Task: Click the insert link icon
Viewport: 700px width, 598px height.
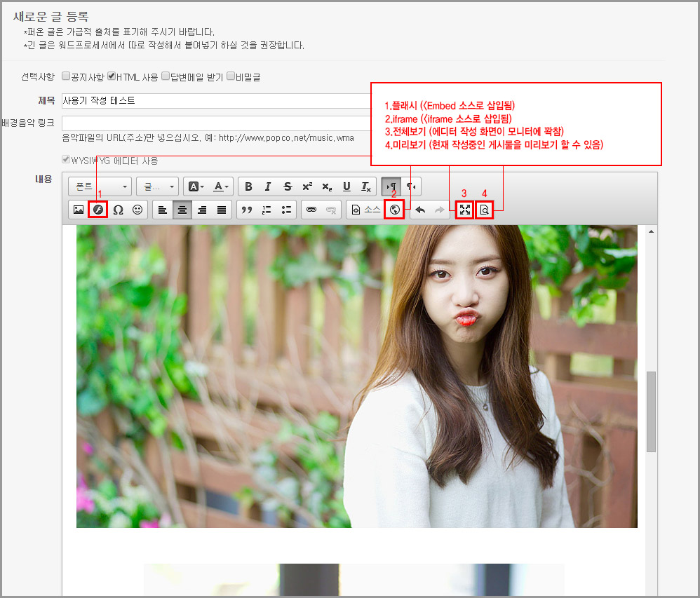Action: coord(311,210)
